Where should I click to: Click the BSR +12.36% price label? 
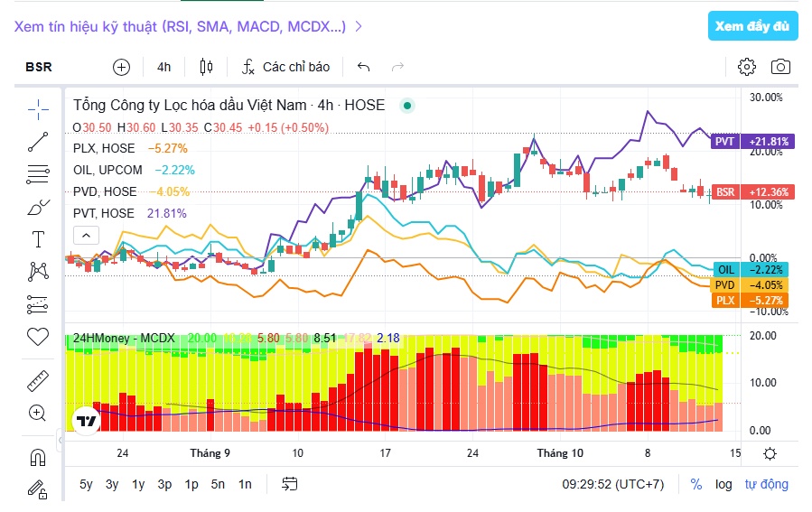[751, 192]
